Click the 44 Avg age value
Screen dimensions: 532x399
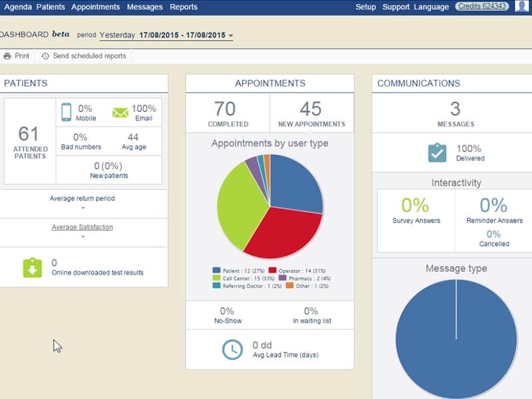tap(133, 137)
